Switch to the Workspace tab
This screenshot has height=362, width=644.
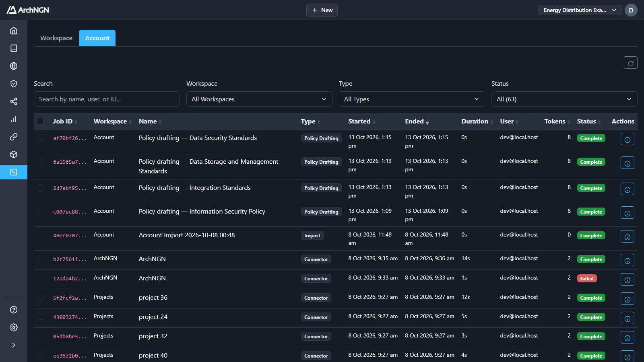point(56,38)
